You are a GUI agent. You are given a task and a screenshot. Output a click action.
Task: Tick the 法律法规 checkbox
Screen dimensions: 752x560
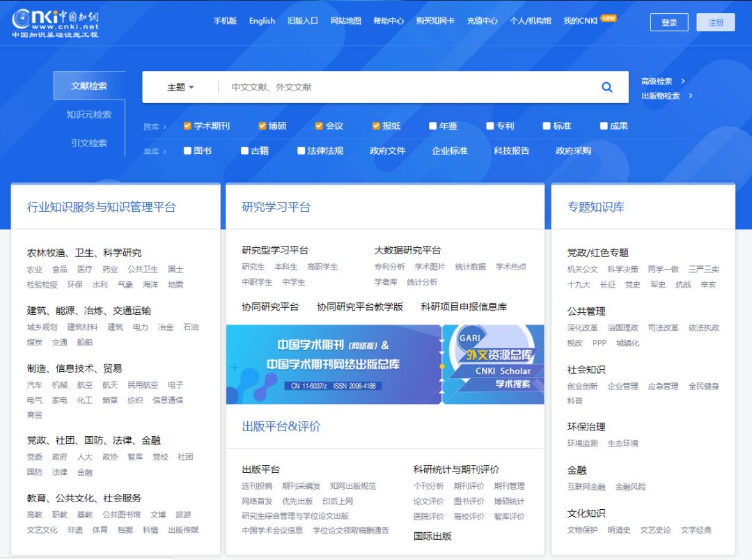tap(301, 150)
